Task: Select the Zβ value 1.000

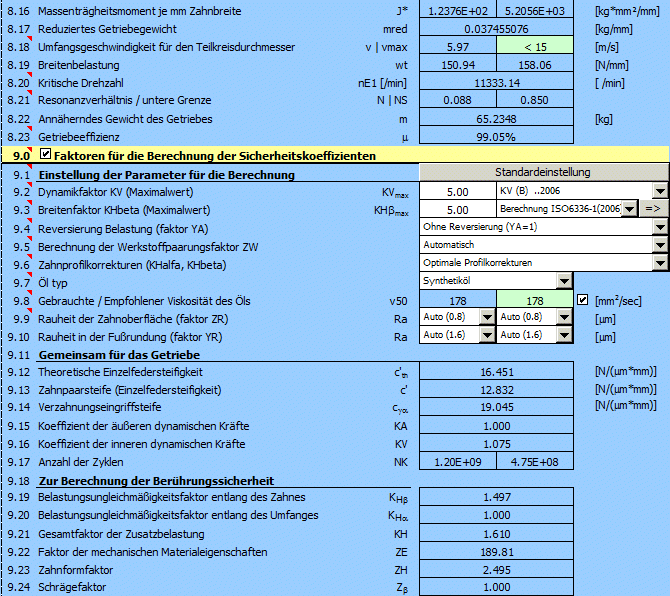Action: tap(497, 587)
